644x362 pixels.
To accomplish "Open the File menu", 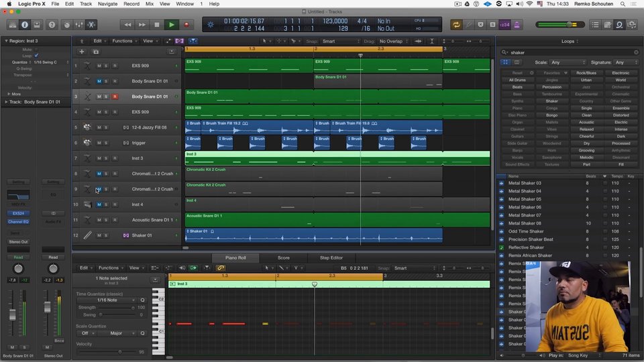I will click(x=55, y=4).
